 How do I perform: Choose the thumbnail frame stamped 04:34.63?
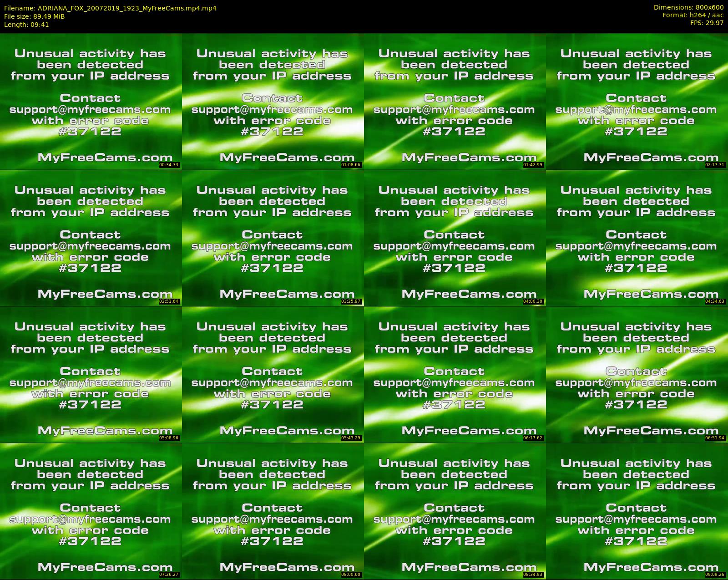pos(637,238)
